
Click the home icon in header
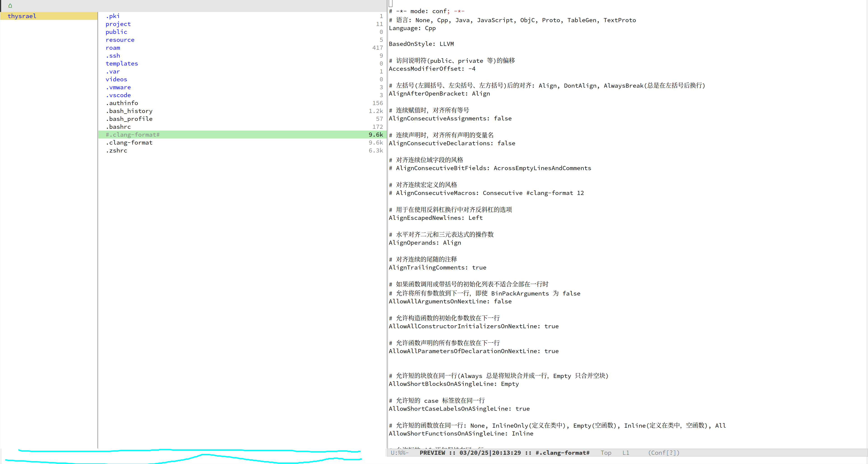pos(10,6)
